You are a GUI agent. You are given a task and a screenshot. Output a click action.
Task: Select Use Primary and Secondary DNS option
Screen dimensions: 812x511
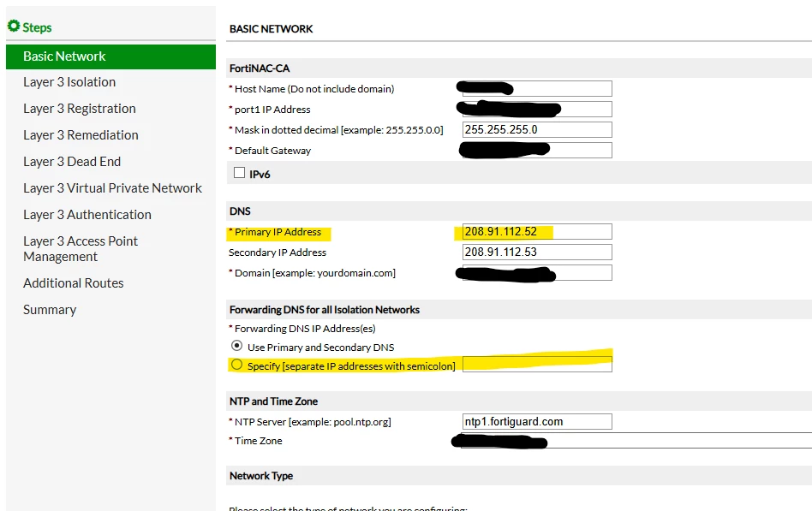point(236,345)
